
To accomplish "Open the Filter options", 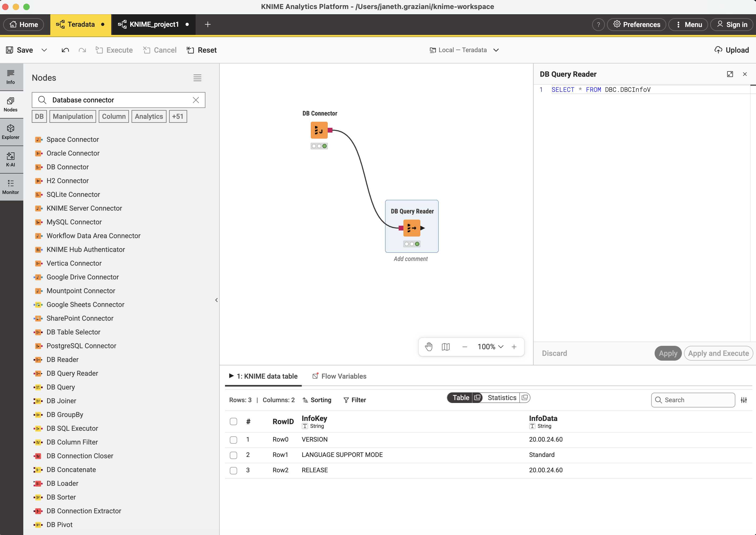I will (355, 400).
